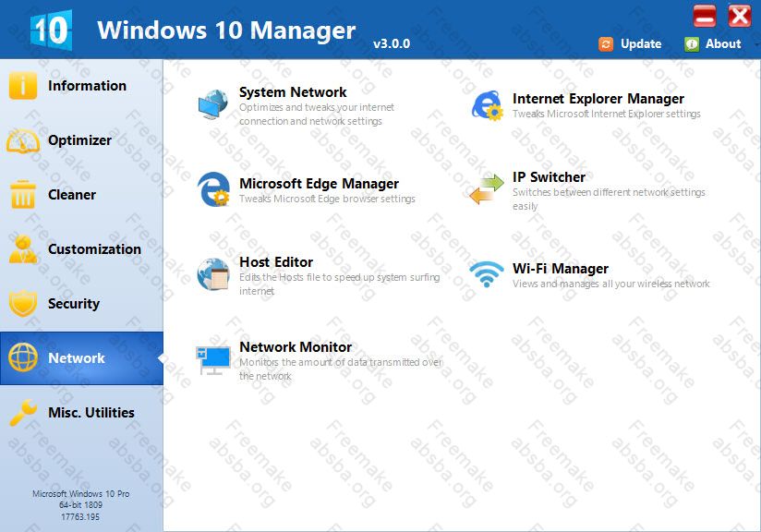Click 'Tweaks Microsoft Edge browser settings' description
The height and width of the screenshot is (532, 761).
click(327, 199)
